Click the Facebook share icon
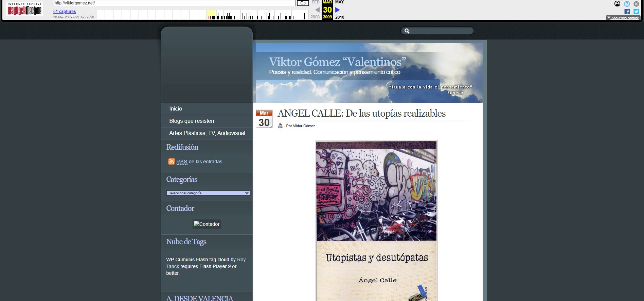644x301 pixels. tap(627, 12)
